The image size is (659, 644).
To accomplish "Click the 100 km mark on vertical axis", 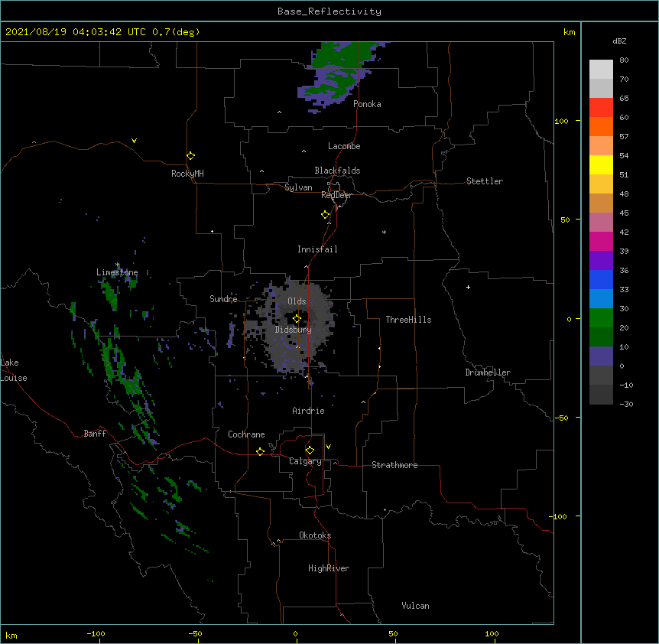I will 561,121.
